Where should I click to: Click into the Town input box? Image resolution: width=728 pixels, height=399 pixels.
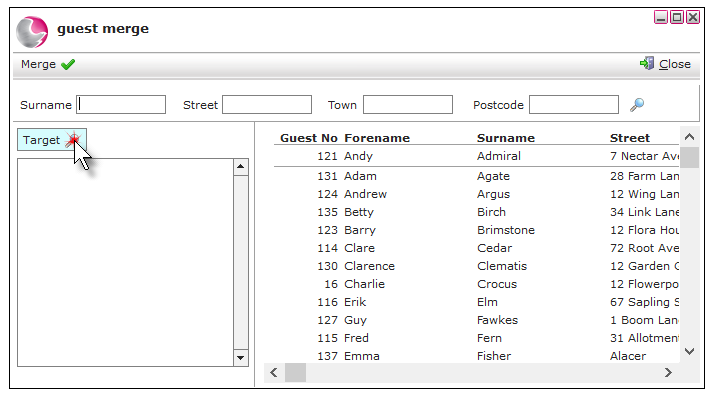tap(408, 105)
